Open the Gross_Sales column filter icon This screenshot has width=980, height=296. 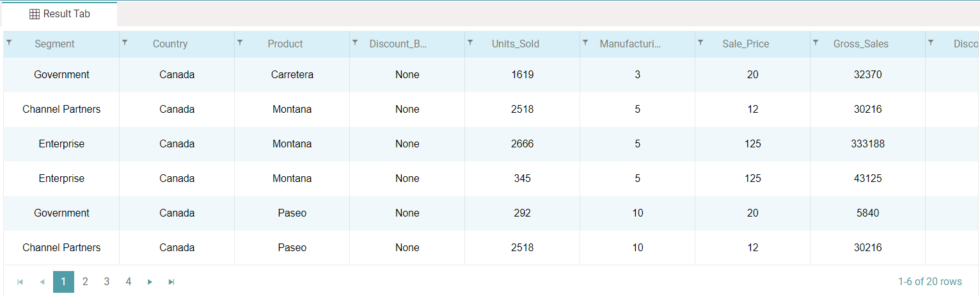pyautogui.click(x=816, y=42)
